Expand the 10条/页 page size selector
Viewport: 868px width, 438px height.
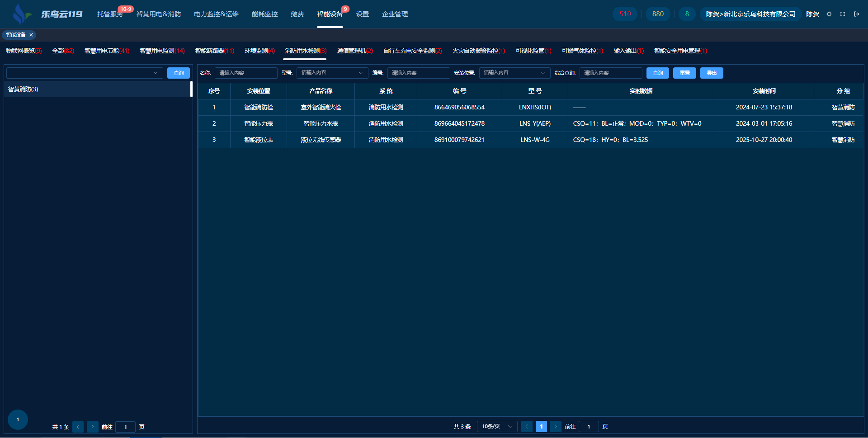(497, 426)
